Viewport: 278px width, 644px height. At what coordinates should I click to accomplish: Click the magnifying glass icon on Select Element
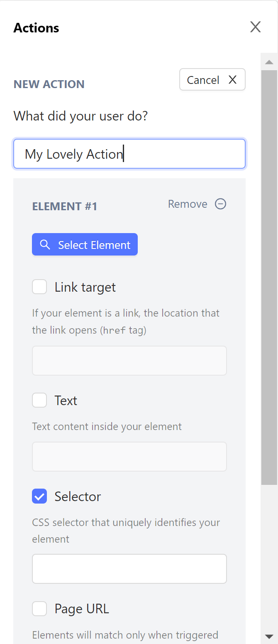pyautogui.click(x=45, y=244)
